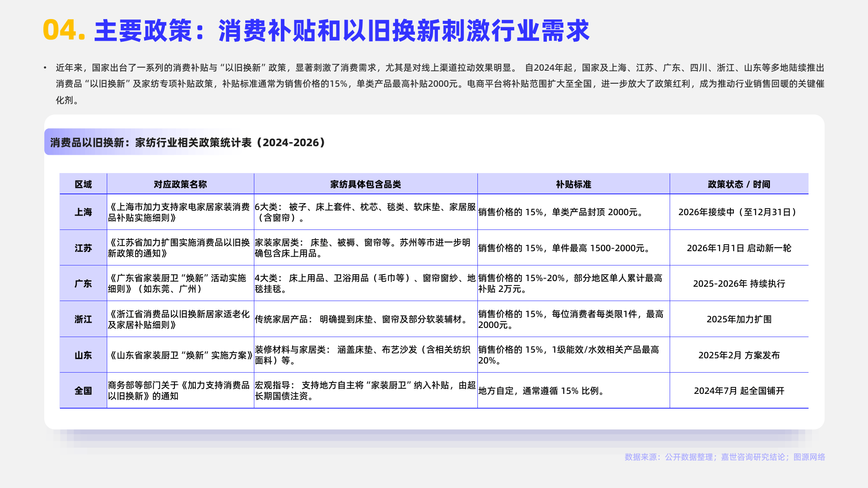Click the 补贴标准 column header
This screenshot has width=868, height=488.
point(573,184)
